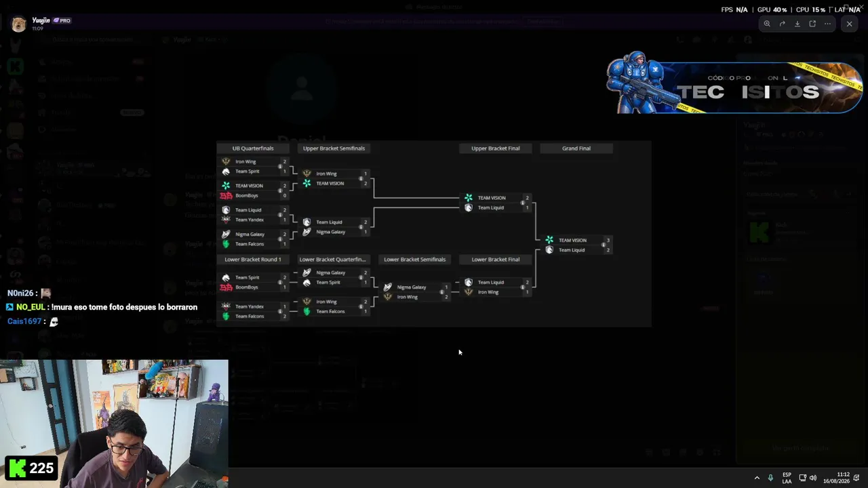Click Team Spirit name in Lower Bracket Round 1

click(248, 277)
